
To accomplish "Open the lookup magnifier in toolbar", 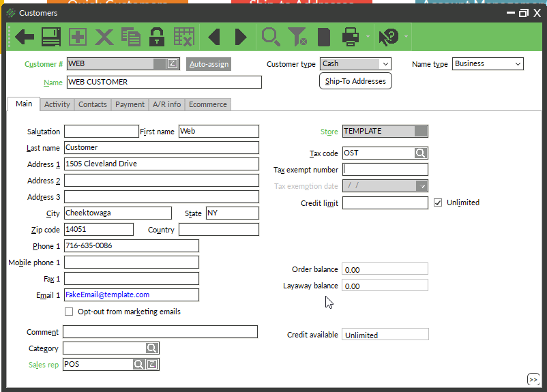I will [x=271, y=37].
